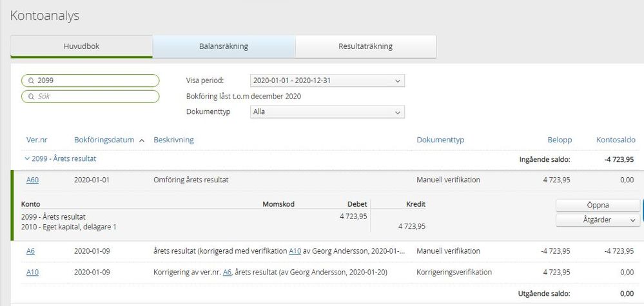Follow the A10 link inside A6 description
Image resolution: width=644 pixels, height=306 pixels.
(x=295, y=251)
